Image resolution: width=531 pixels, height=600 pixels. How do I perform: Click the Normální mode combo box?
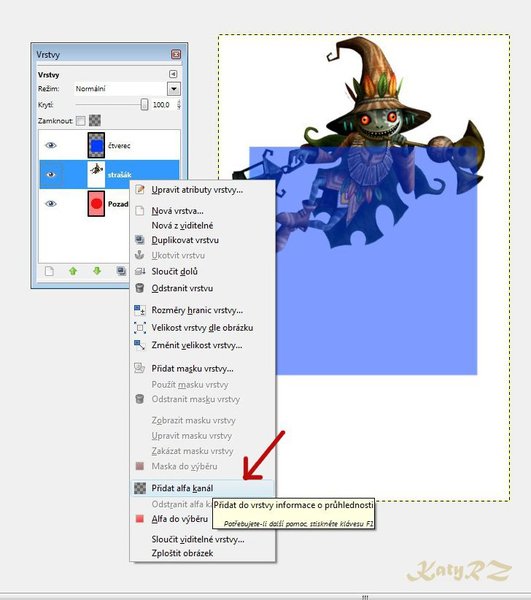click(126, 89)
